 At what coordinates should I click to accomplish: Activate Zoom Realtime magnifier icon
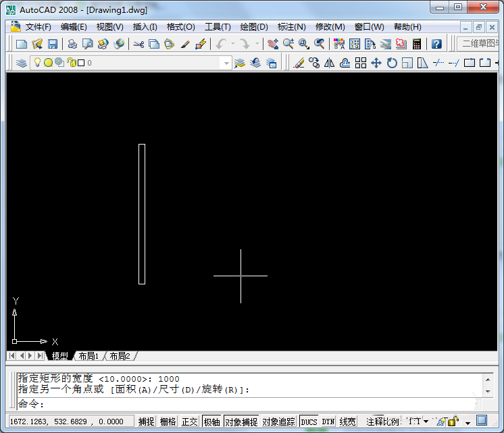coord(288,44)
